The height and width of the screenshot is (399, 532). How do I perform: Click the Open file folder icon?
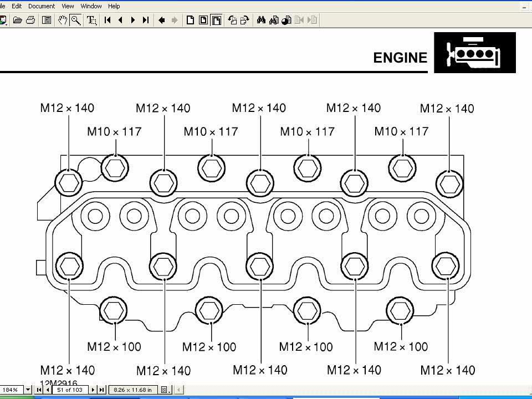click(18, 21)
